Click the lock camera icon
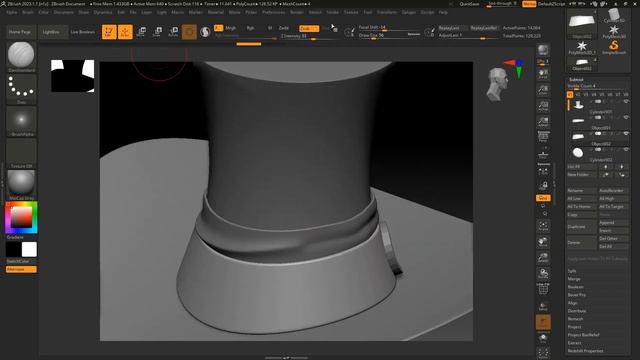 tap(543, 186)
